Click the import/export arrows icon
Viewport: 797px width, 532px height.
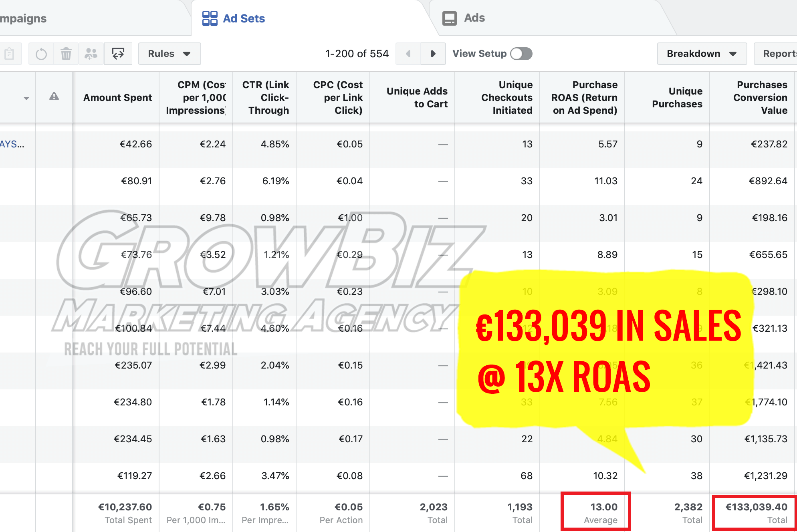coord(118,54)
